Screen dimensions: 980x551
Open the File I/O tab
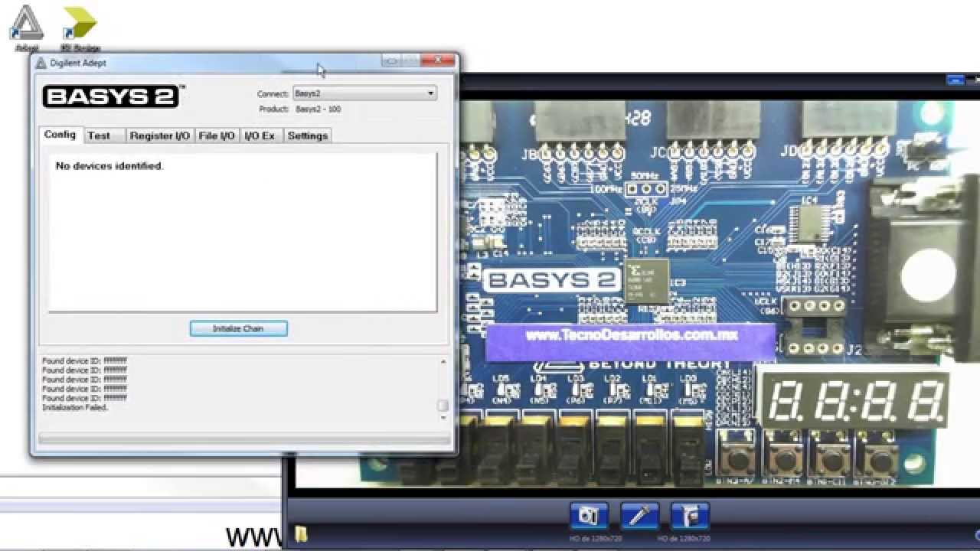(217, 135)
